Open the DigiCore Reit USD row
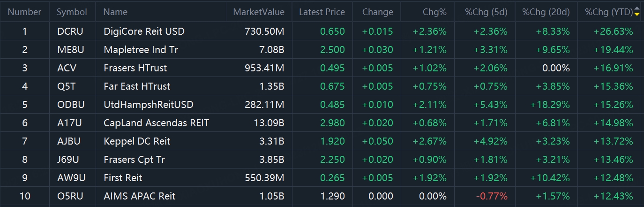The height and width of the screenshot is (207, 644). tap(144, 31)
